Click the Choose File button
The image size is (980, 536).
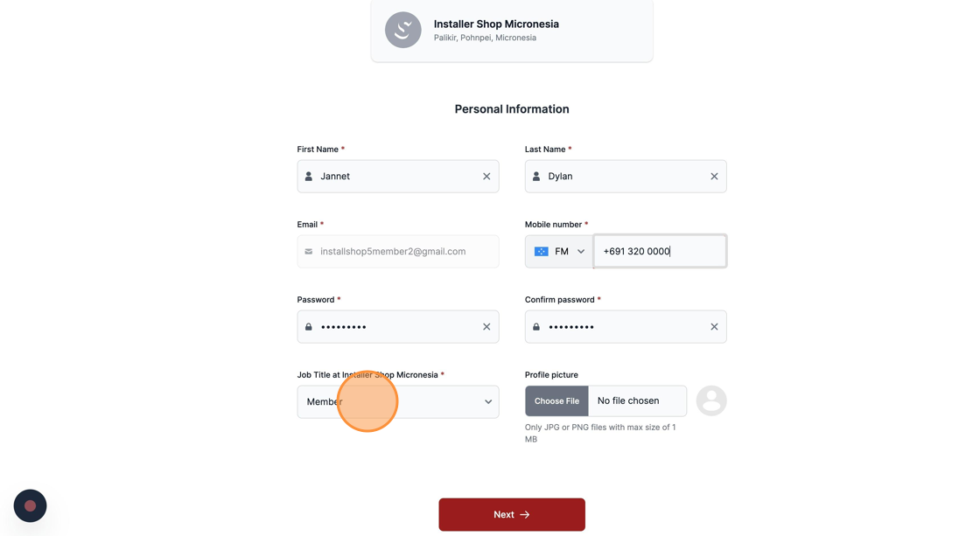556,401
